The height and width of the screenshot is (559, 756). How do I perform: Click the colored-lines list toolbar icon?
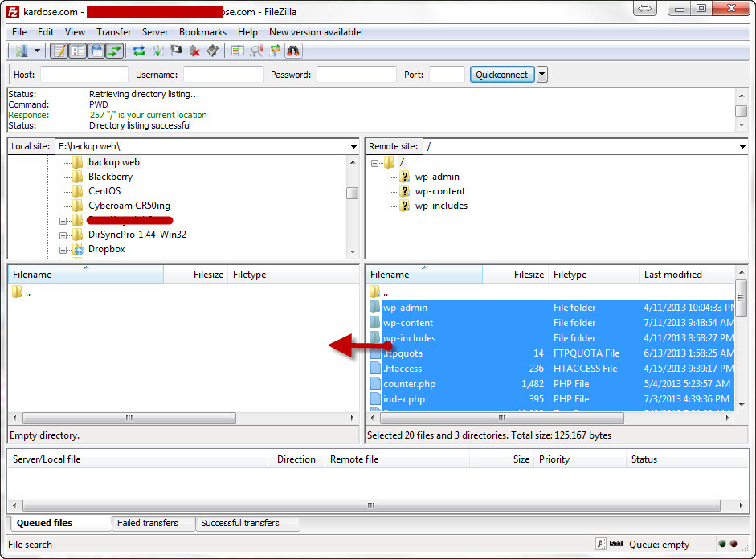click(x=237, y=51)
